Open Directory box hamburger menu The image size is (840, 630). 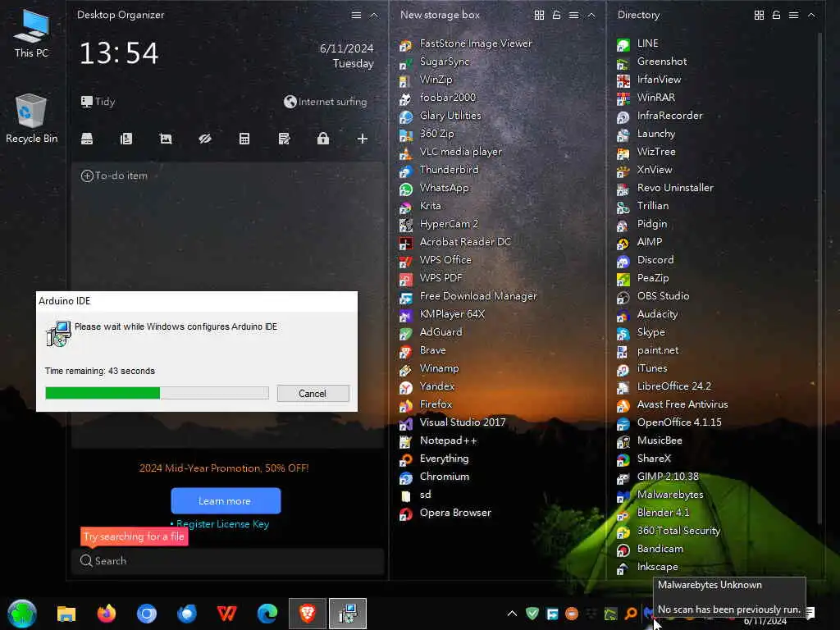click(x=794, y=16)
